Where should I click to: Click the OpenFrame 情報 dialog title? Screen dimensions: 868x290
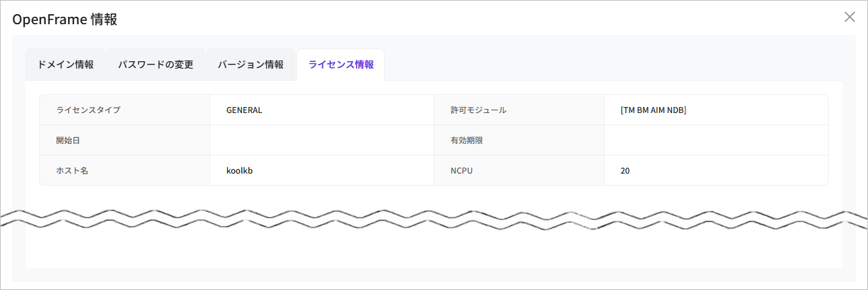tap(65, 20)
